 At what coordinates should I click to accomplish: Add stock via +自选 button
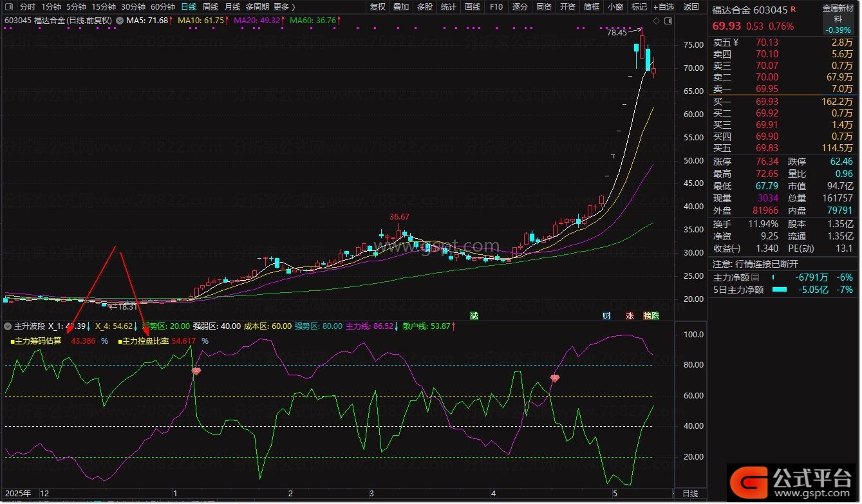(x=664, y=7)
